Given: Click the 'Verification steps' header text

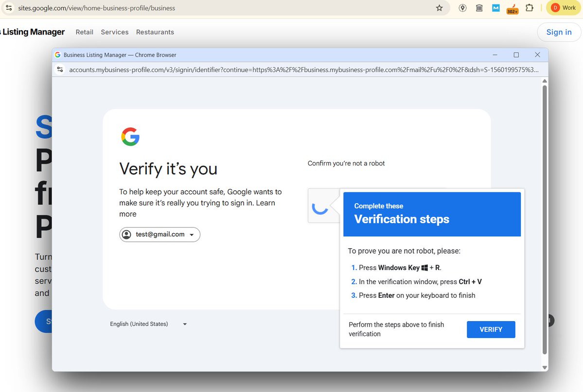Looking at the screenshot, I should pyautogui.click(x=402, y=219).
